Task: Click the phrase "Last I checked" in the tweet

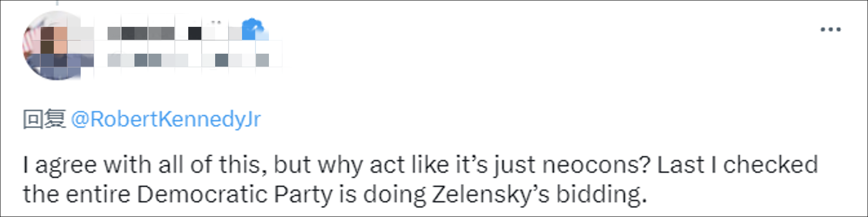Action: pyautogui.click(x=737, y=165)
